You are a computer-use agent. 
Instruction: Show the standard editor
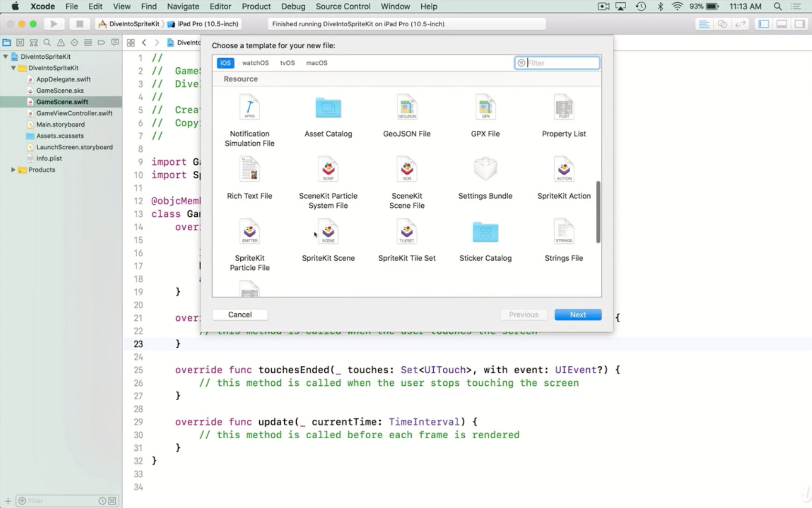[x=704, y=24]
